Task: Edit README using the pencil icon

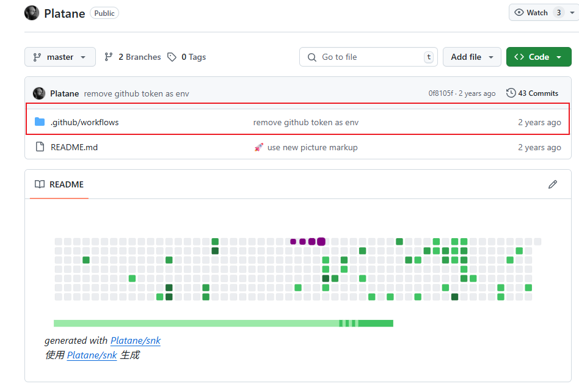Action: (x=552, y=184)
